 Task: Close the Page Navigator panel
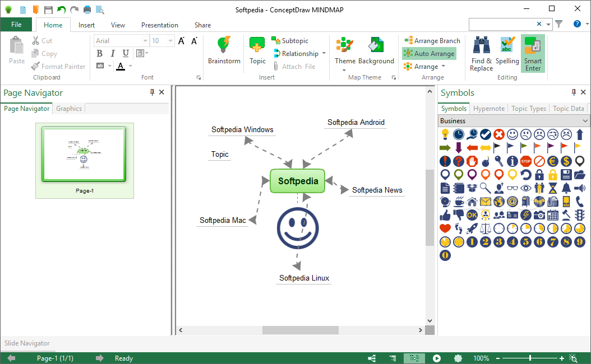coord(161,92)
